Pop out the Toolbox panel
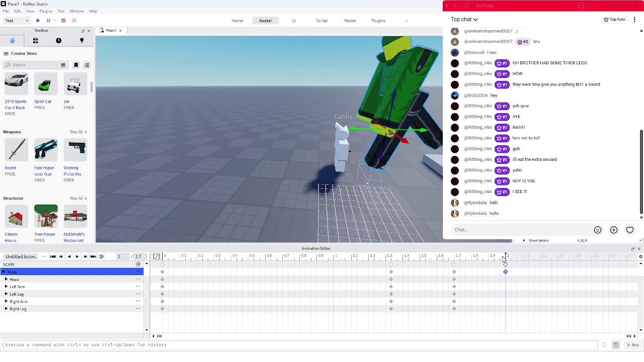 83,31
